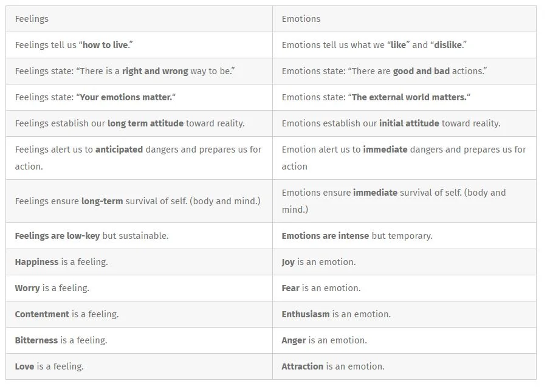
Task: Click the bold phrase "initial attitude"
Action: pyautogui.click(x=409, y=123)
